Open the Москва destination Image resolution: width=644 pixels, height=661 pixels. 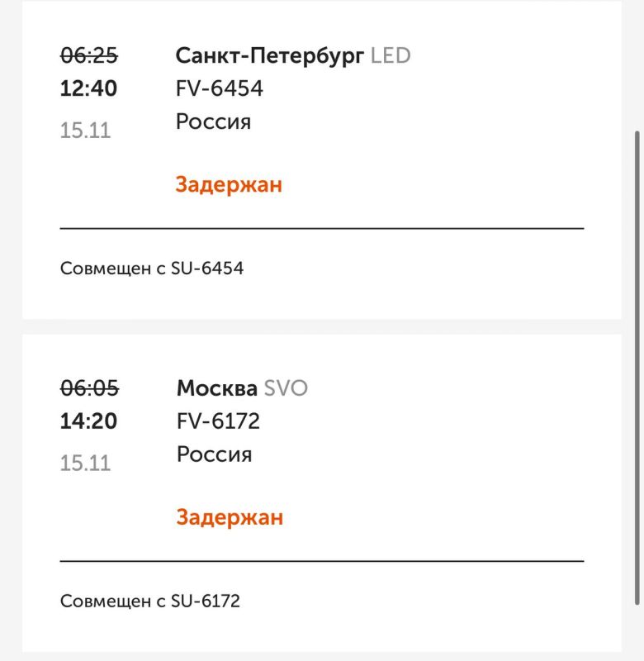click(216, 388)
